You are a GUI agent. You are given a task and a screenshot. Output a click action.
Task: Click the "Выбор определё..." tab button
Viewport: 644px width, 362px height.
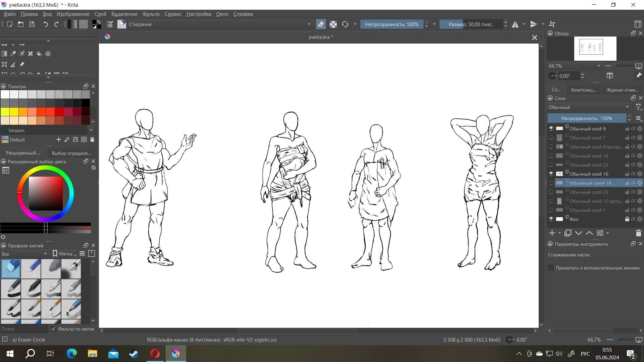tap(71, 153)
